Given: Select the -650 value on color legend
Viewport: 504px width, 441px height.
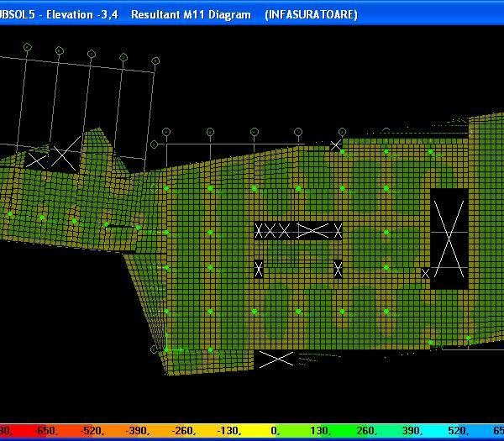Looking at the screenshot, I should [x=45, y=430].
